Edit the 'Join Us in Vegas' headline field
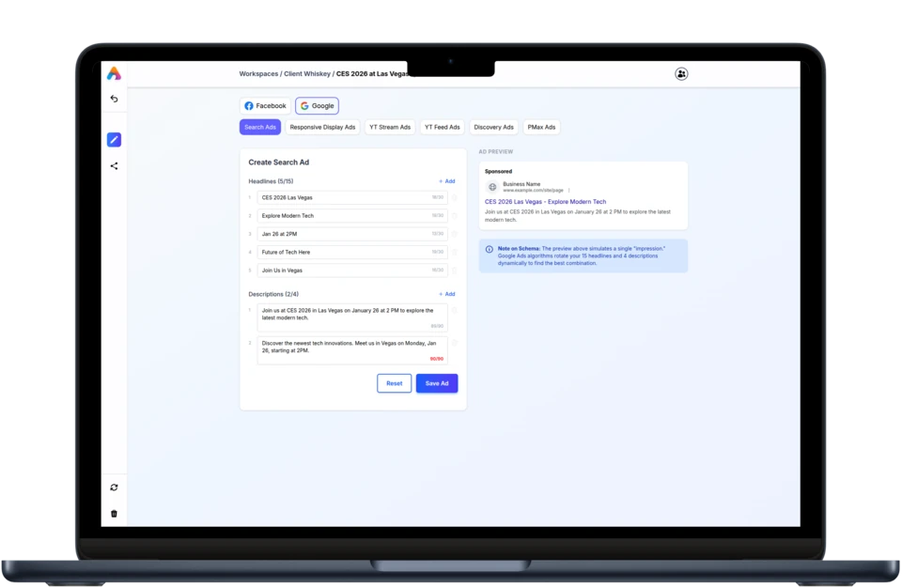Screen dimensions: 902x588 coord(352,271)
